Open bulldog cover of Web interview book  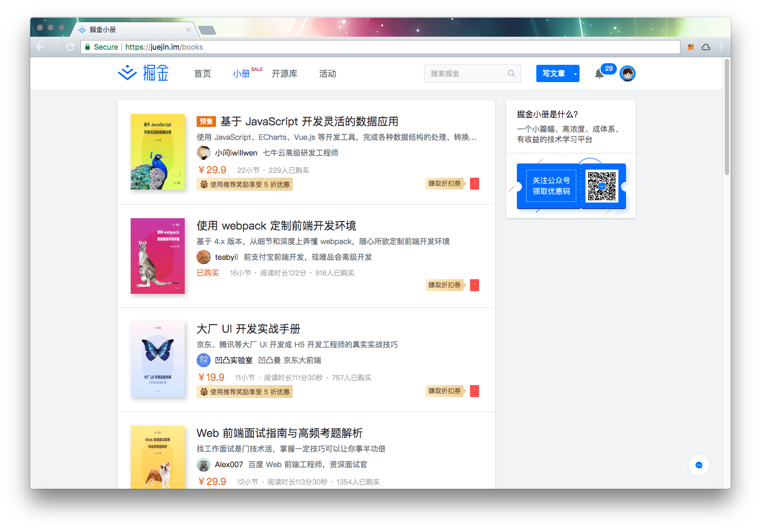(x=158, y=457)
